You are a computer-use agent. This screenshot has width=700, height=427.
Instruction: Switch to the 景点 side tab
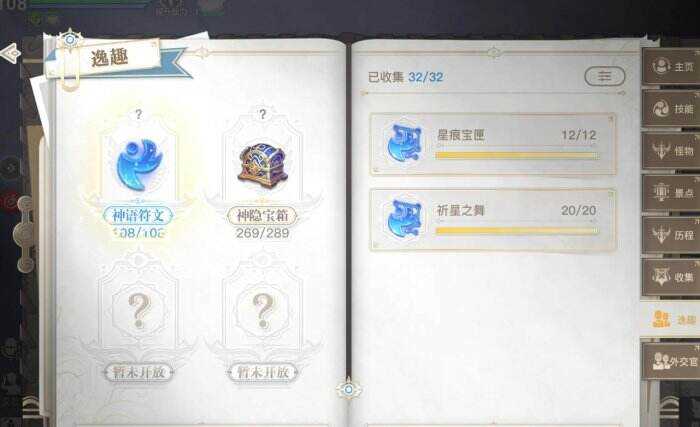tap(671, 193)
